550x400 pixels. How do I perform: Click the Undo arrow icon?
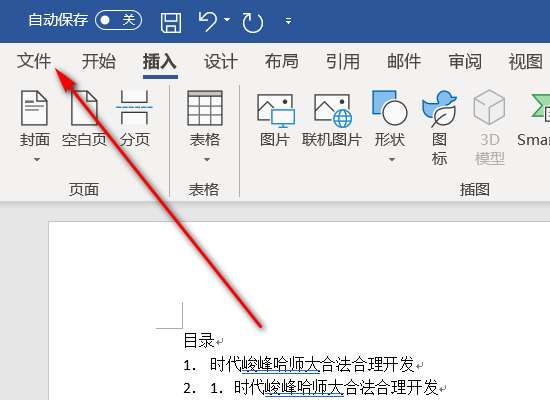coord(208,21)
